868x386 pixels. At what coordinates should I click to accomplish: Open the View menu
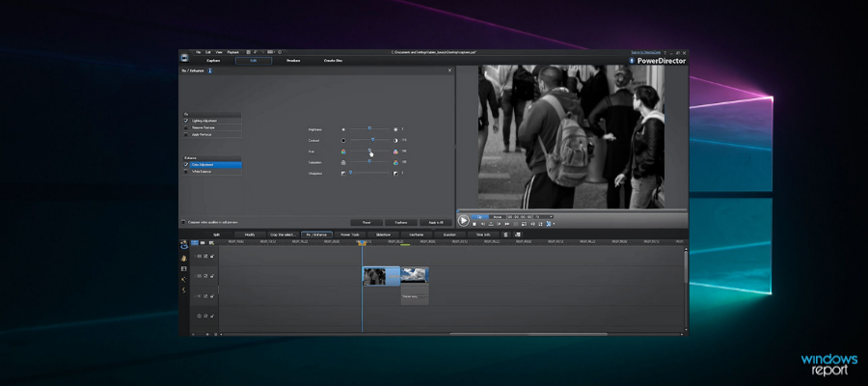click(219, 52)
